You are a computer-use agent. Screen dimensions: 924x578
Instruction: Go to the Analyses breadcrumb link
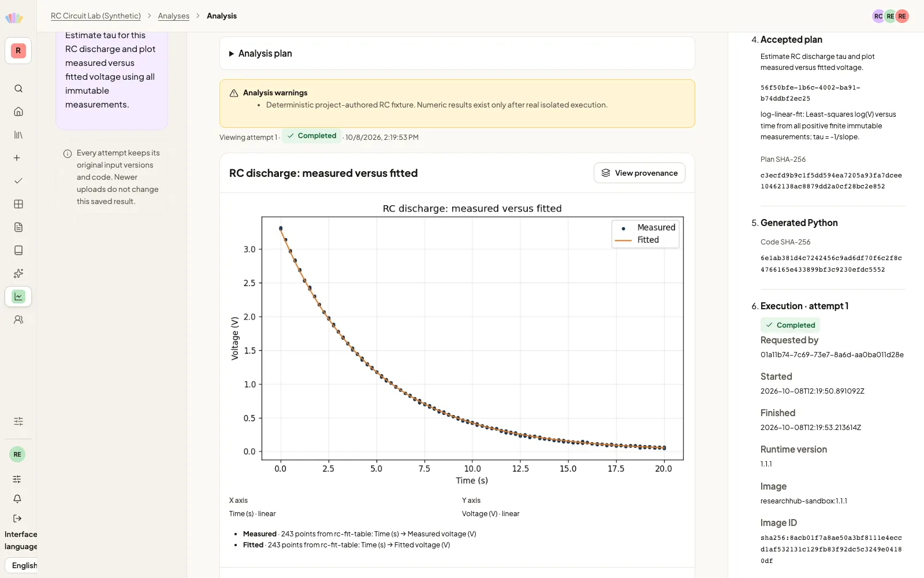coord(174,16)
